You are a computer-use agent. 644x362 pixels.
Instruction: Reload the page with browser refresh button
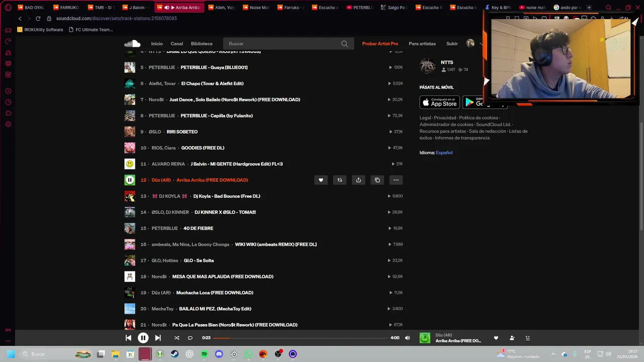tap(38, 19)
